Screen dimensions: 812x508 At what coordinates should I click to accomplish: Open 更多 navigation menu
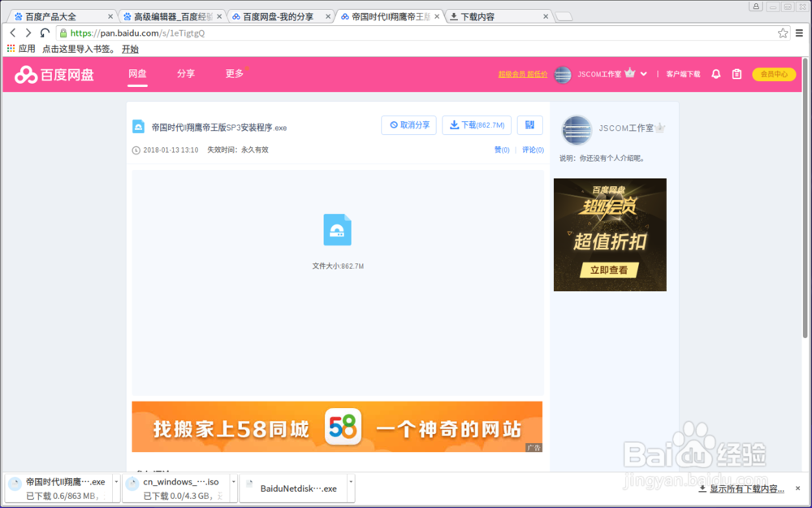point(235,74)
